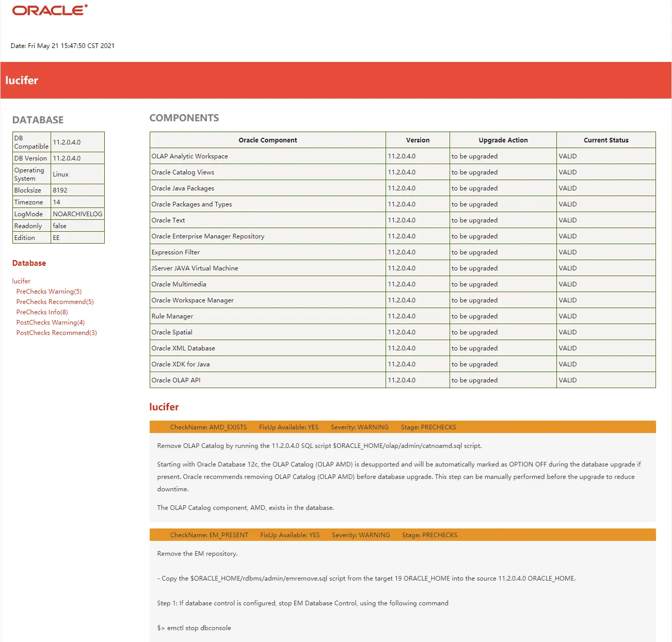Viewport: 672px width, 642px height.
Task: Select the lucifer database link in the sidebar
Action: 21,281
